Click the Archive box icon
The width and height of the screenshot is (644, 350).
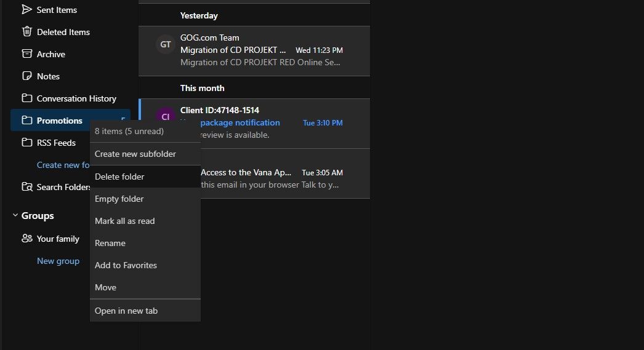[x=26, y=54]
